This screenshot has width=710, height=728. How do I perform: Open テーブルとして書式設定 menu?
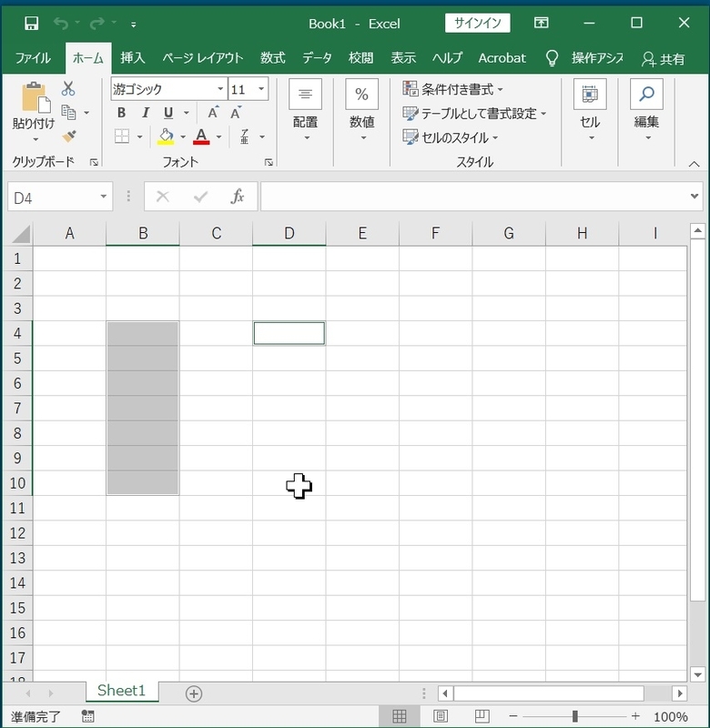pos(474,113)
